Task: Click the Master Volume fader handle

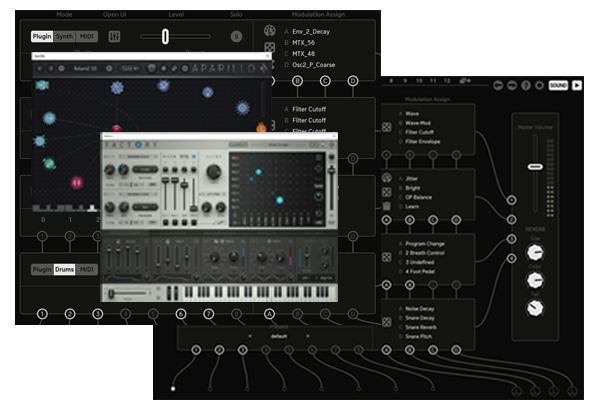Action: [536, 168]
